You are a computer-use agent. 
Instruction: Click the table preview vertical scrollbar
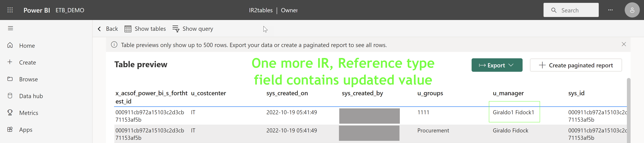pyautogui.click(x=628, y=110)
